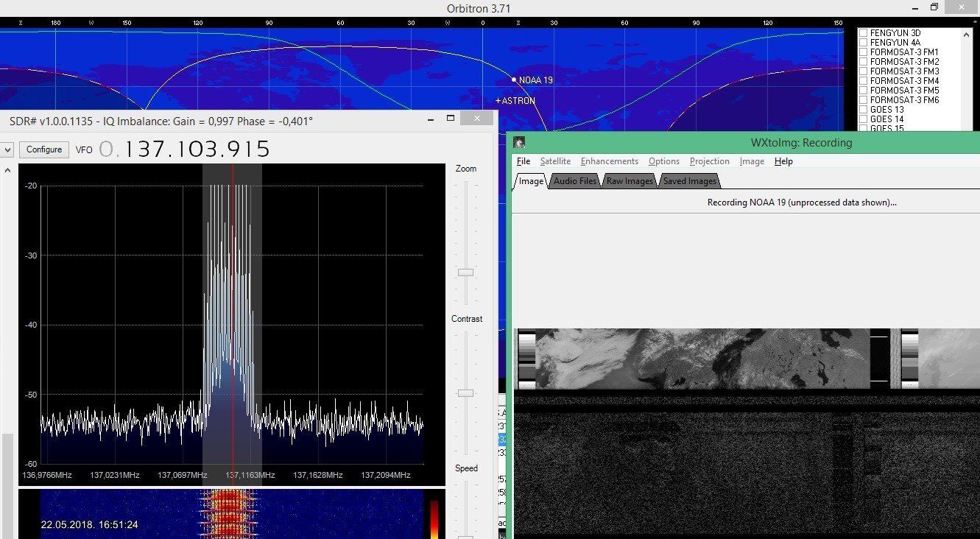Click the NOAA 19 satellite marker on Orbitron map
Image resolution: width=980 pixels, height=539 pixels.
514,79
